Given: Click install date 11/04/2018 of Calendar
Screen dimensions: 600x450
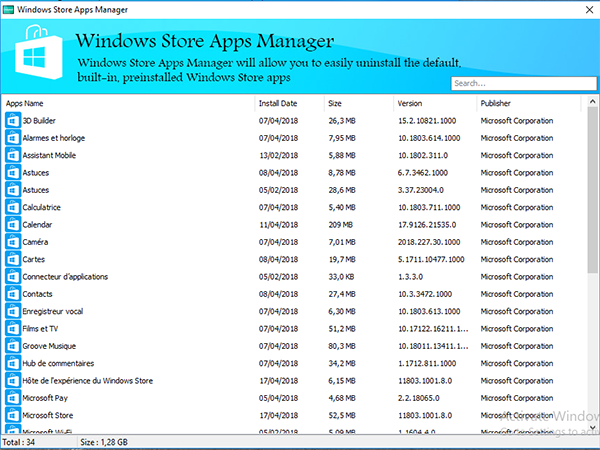Looking at the screenshot, I should [x=278, y=225].
